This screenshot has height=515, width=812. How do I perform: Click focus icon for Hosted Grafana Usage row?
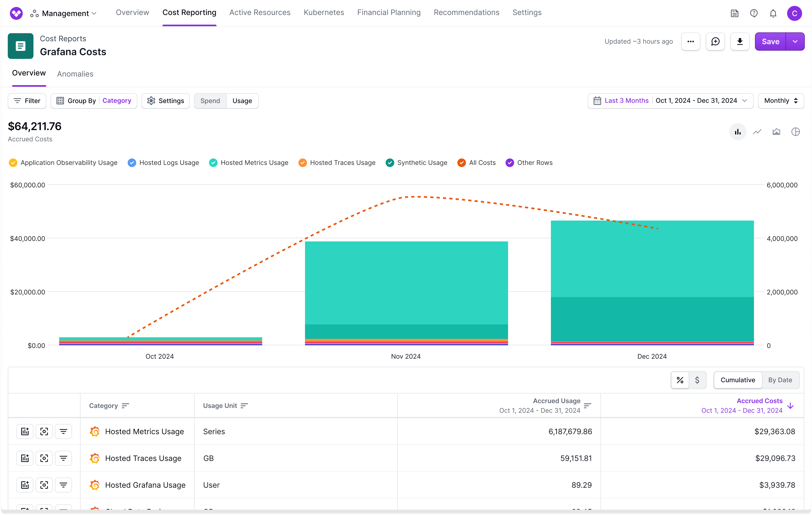(x=44, y=485)
